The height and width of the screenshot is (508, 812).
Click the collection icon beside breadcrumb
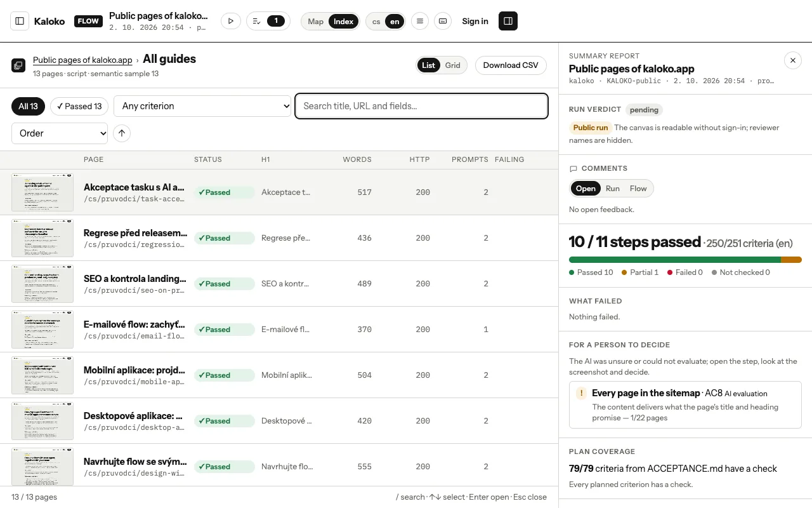(18, 65)
